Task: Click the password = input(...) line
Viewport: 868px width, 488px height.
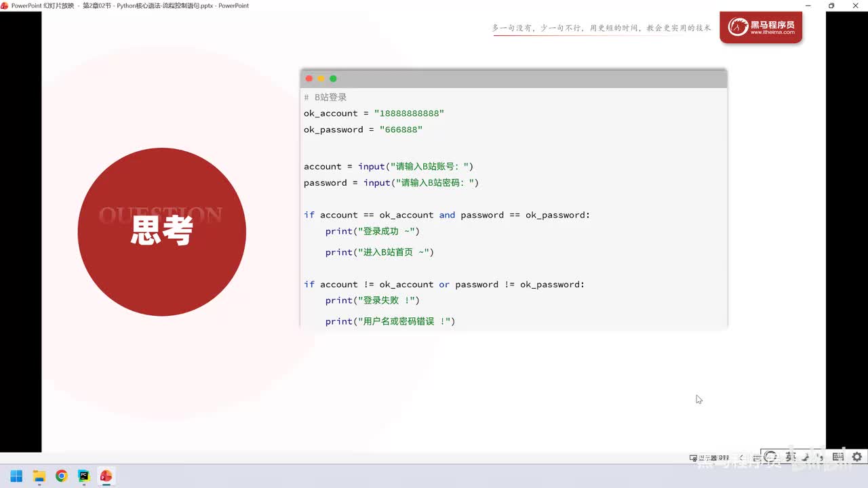Action: [391, 182]
